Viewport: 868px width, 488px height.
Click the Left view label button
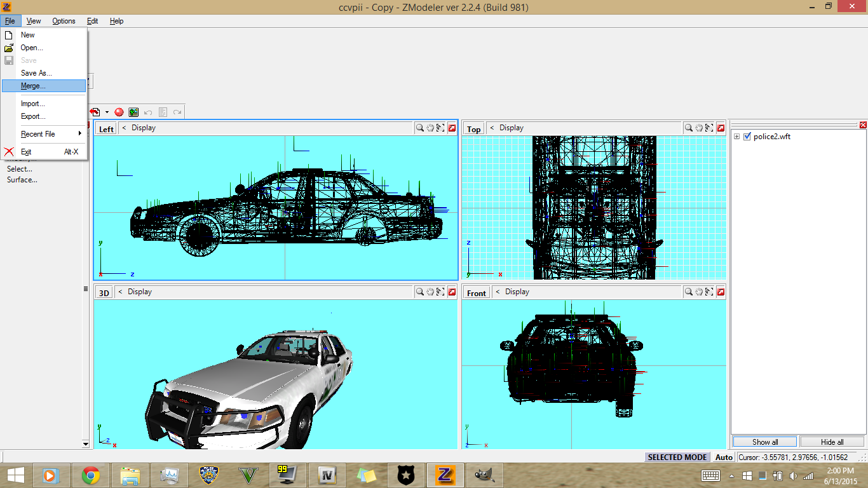[106, 129]
